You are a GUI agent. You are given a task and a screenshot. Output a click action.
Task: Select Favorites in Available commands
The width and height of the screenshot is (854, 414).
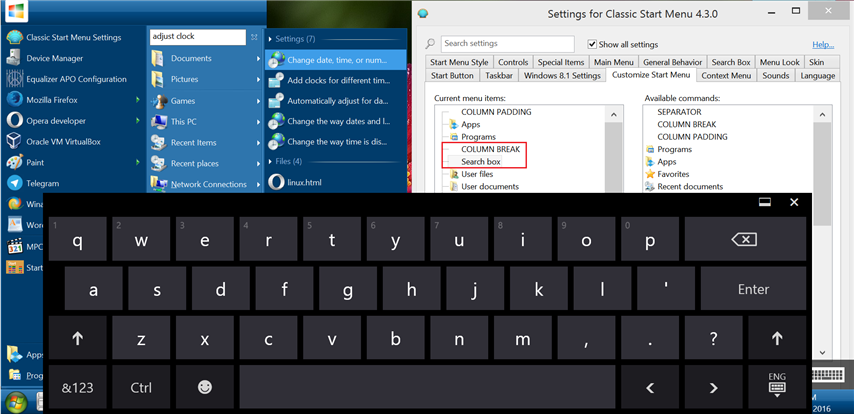tap(673, 174)
